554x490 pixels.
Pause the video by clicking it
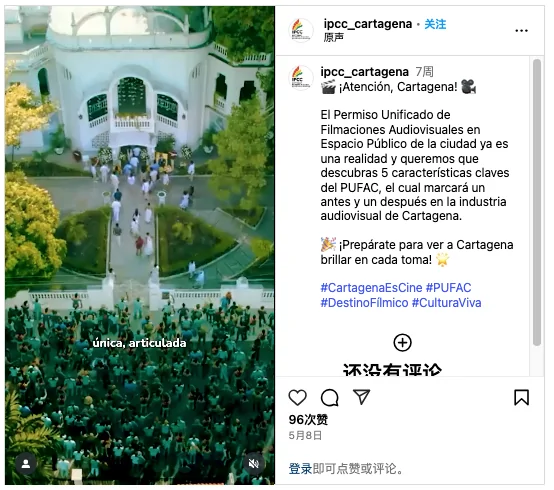[140, 245]
